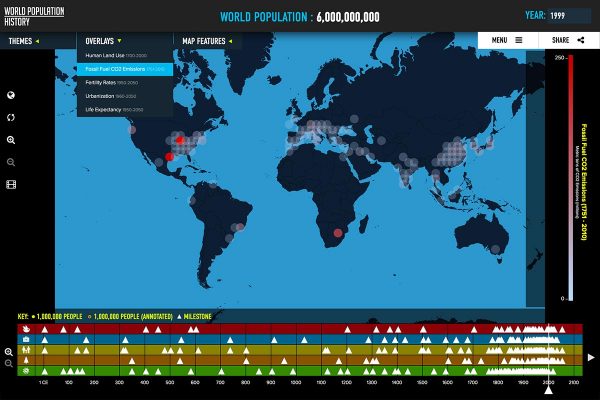
Task: Open the film strip video icon
Action: pos(11,185)
